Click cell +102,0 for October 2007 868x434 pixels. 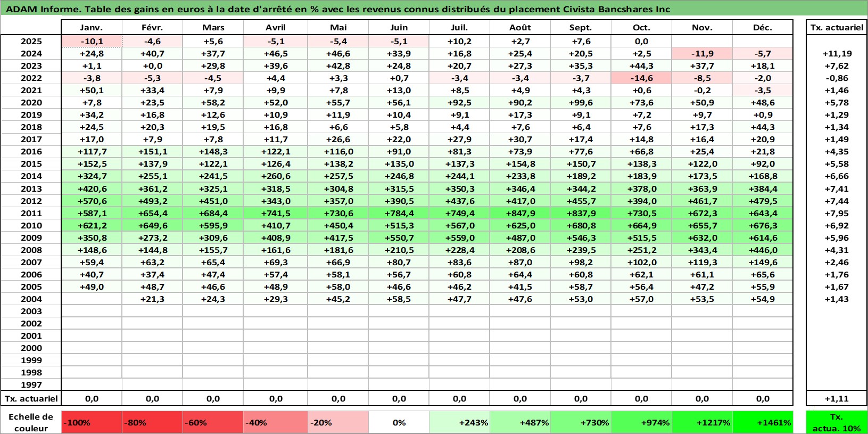click(641, 262)
